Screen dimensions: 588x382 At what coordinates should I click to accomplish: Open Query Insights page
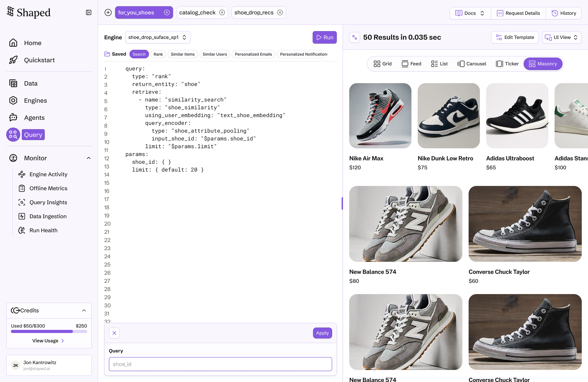click(x=48, y=202)
